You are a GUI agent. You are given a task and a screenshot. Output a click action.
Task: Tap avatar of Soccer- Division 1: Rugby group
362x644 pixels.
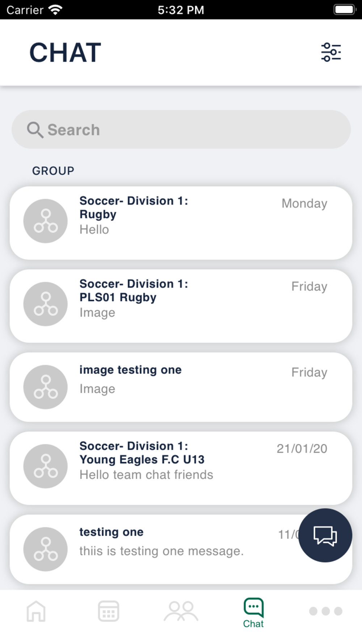[46, 221]
